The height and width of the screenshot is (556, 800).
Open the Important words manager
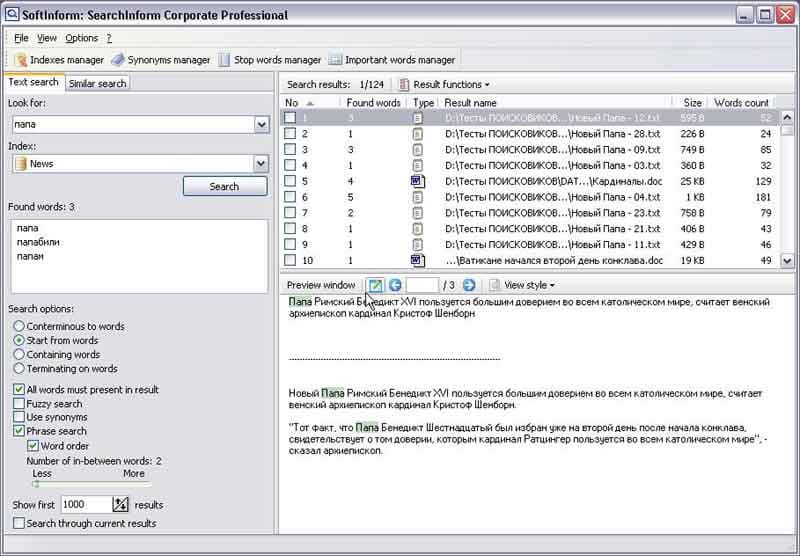point(392,60)
